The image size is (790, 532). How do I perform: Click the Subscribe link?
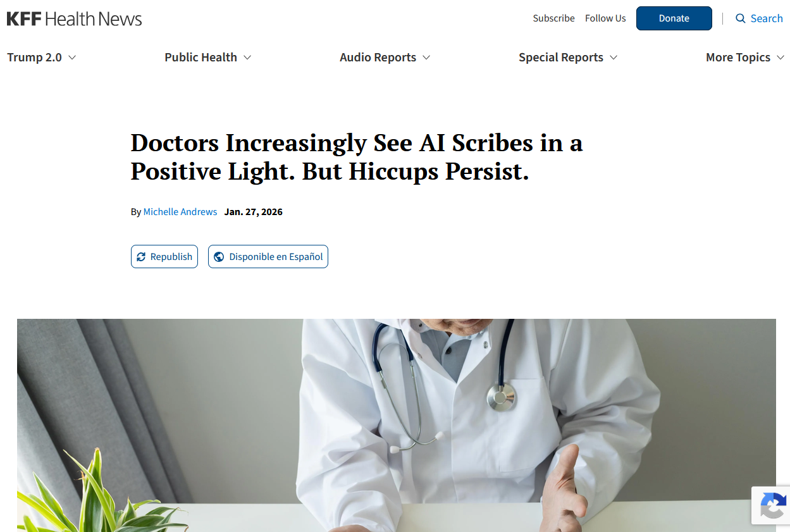point(553,18)
